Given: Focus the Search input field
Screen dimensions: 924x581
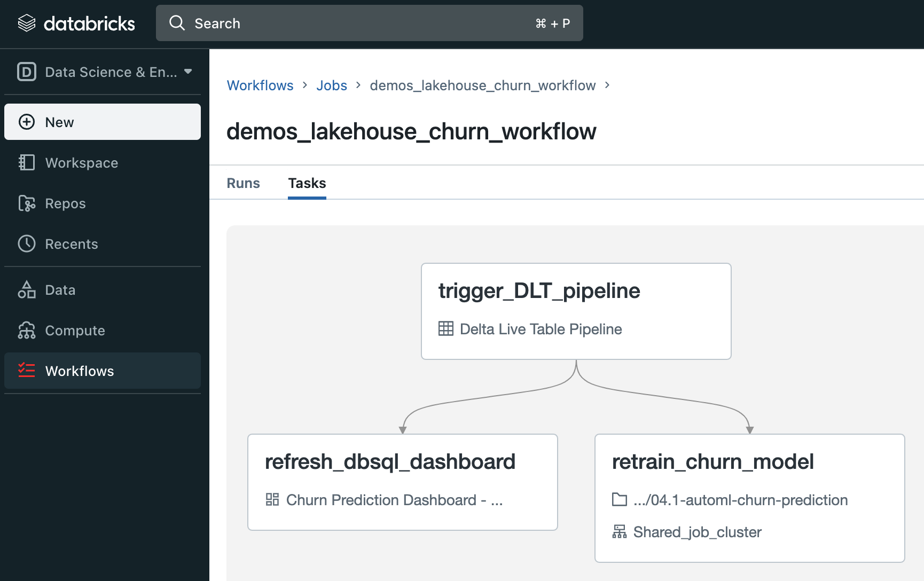Looking at the screenshot, I should (x=370, y=23).
